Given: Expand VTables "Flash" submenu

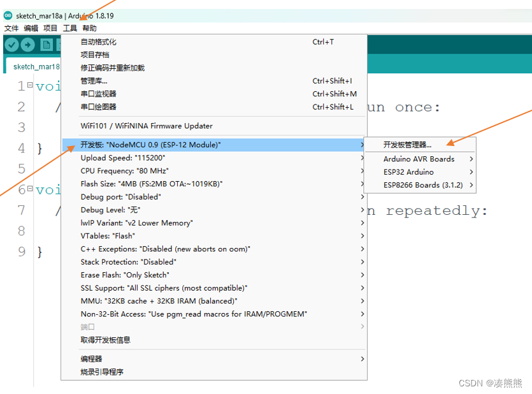Looking at the screenshot, I should pyautogui.click(x=215, y=236).
